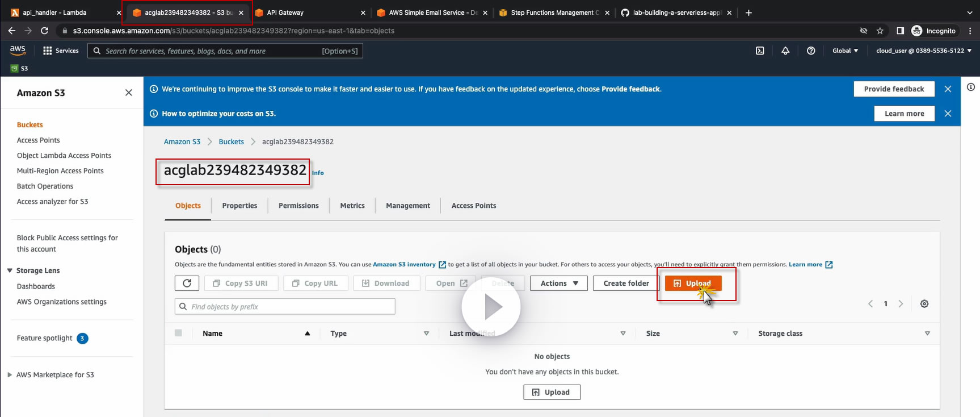The width and height of the screenshot is (980, 417).
Task: Click the browser tab list chevron
Action: (x=969, y=12)
